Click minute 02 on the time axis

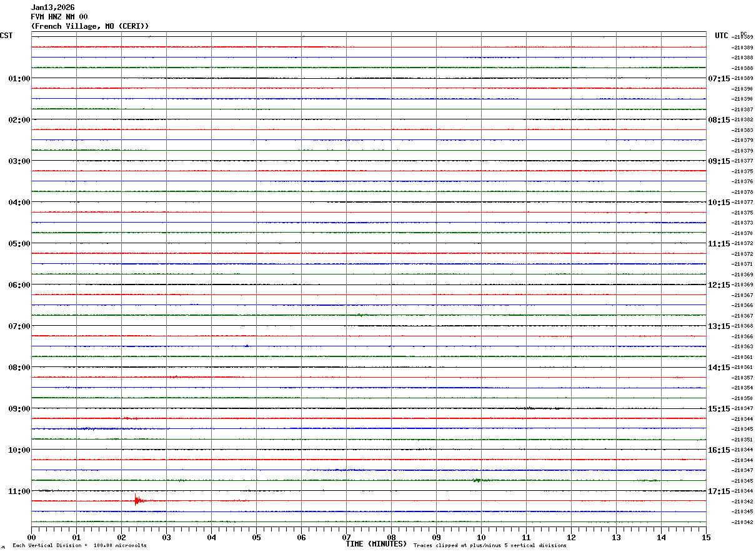pyautogui.click(x=121, y=537)
